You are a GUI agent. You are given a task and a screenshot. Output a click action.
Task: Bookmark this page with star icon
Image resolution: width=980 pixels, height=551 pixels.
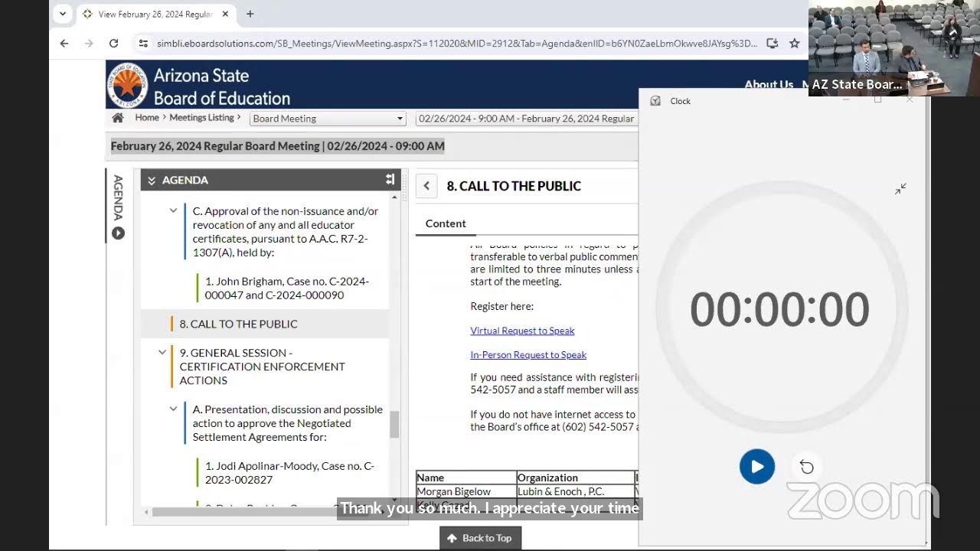tap(795, 44)
